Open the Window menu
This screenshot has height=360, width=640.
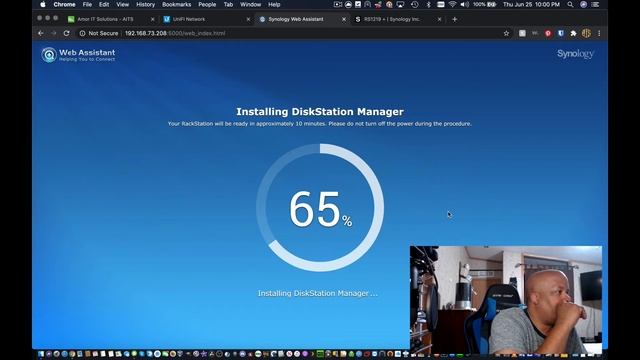click(250, 4)
